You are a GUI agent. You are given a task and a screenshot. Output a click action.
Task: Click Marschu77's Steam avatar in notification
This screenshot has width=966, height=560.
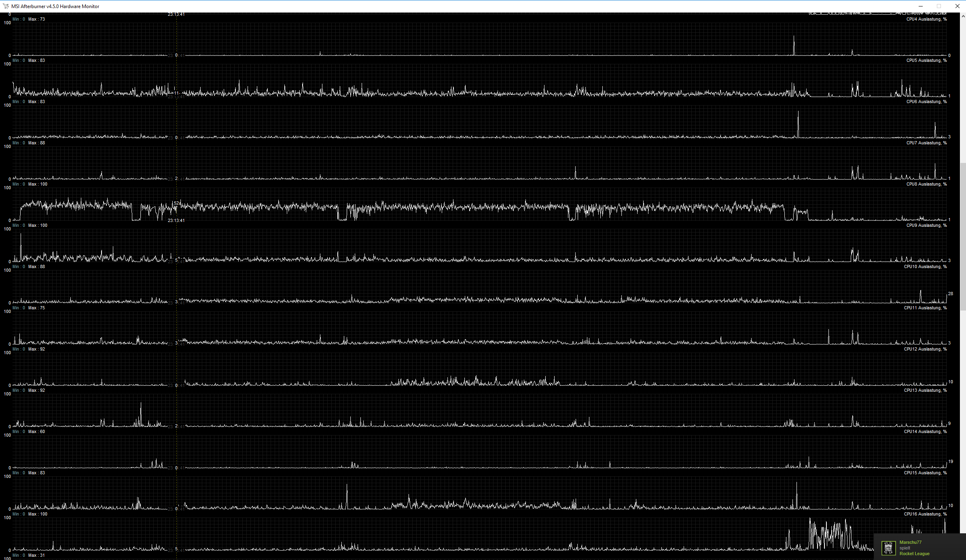pos(888,548)
